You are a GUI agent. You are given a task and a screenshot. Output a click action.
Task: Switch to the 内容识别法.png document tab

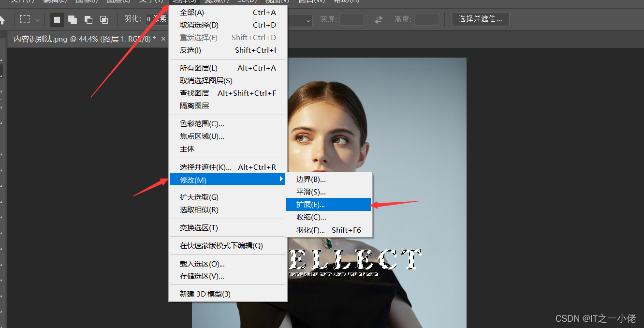coord(85,39)
